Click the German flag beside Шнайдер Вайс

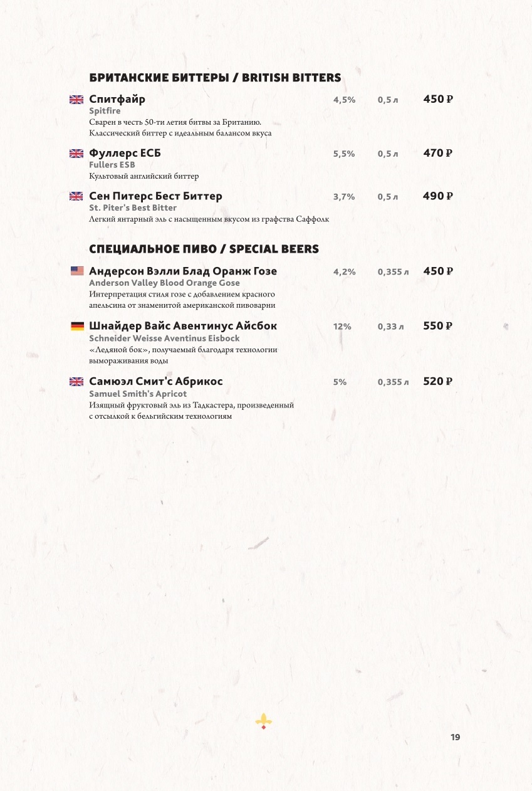[77, 327]
